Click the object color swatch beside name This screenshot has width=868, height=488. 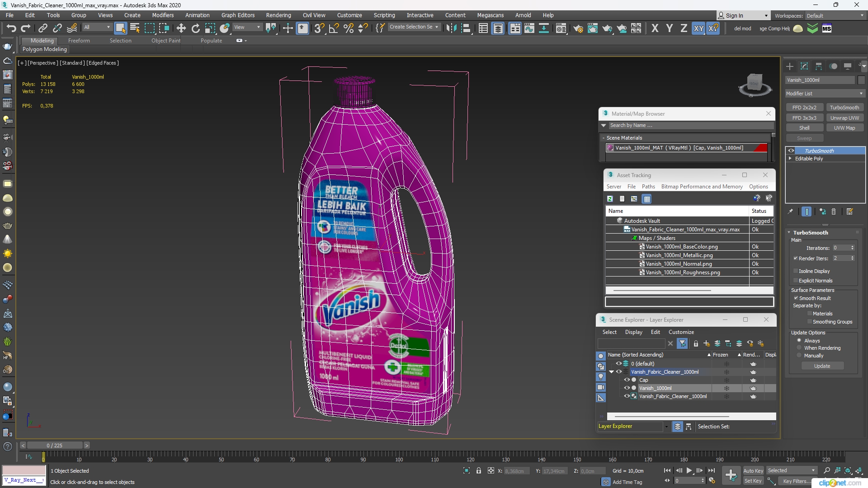pos(861,80)
